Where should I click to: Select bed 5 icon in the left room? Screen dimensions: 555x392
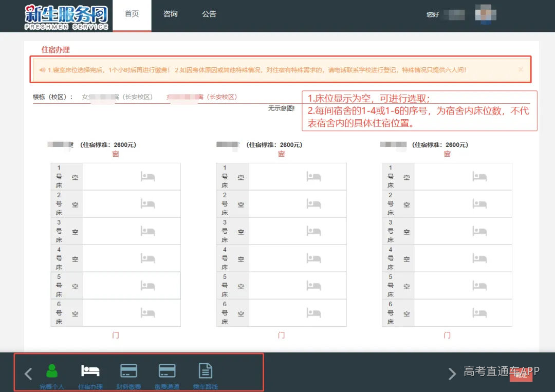coord(147,285)
